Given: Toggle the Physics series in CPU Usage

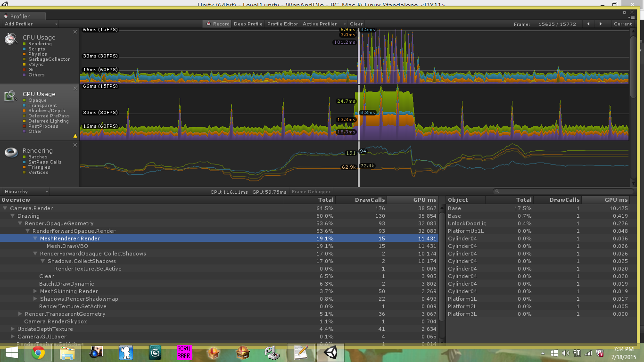Looking at the screenshot, I should tap(35, 54).
